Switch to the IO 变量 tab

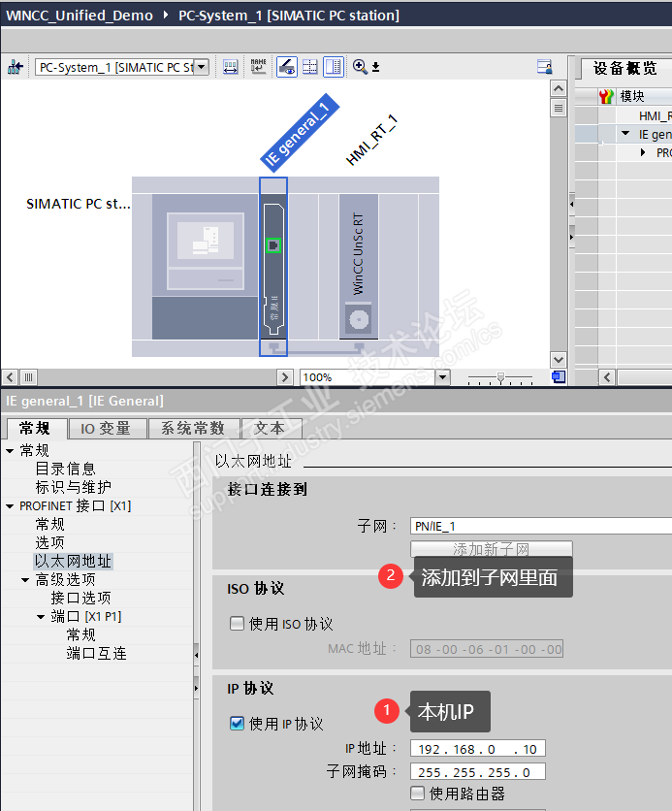[x=106, y=428]
